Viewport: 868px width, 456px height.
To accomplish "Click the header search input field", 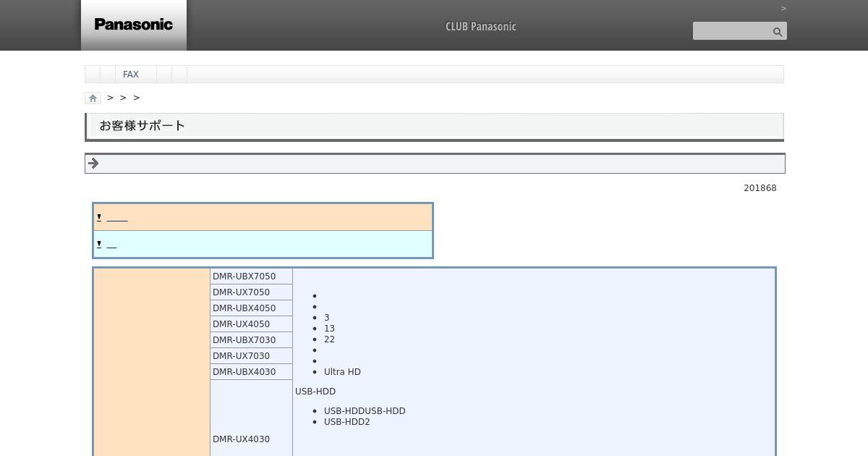I will point(731,31).
